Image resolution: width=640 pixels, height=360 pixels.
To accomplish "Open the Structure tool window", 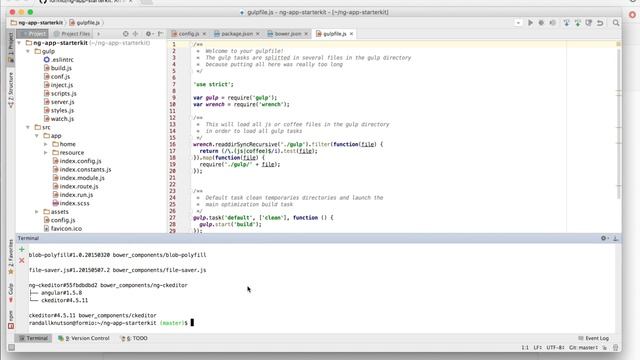I will (x=11, y=90).
